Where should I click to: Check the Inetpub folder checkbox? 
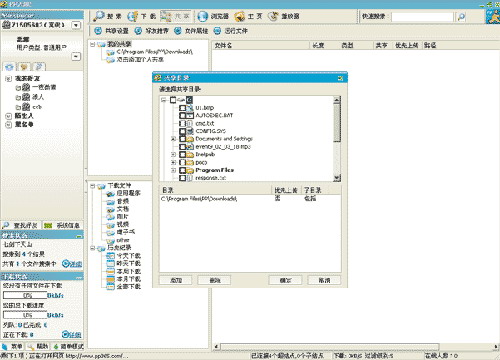[x=182, y=154]
